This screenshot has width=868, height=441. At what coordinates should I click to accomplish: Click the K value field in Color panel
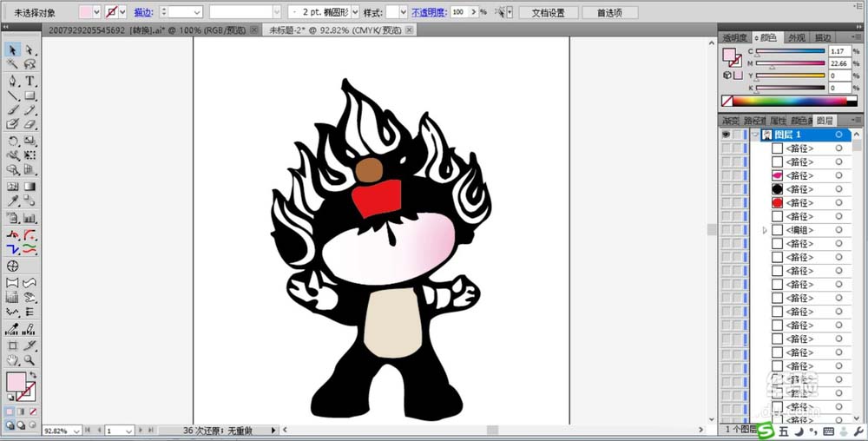839,88
